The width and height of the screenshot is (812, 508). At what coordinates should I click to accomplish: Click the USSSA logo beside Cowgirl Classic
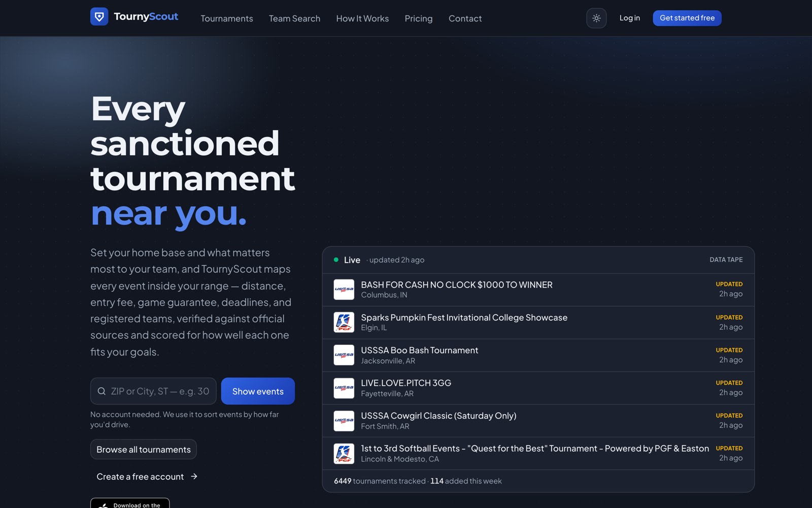(x=344, y=421)
